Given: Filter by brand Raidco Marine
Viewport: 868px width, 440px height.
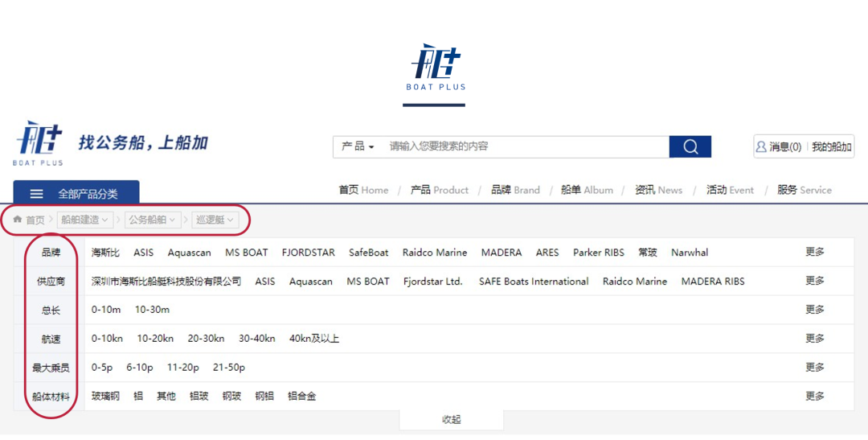Looking at the screenshot, I should [x=435, y=252].
